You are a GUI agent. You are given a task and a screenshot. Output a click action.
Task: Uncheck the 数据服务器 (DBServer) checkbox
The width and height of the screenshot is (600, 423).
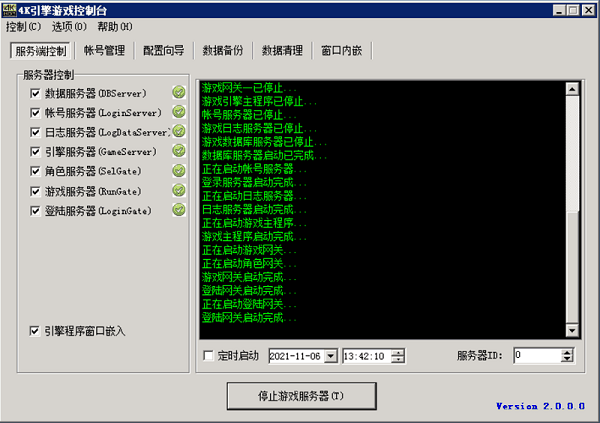pos(36,93)
